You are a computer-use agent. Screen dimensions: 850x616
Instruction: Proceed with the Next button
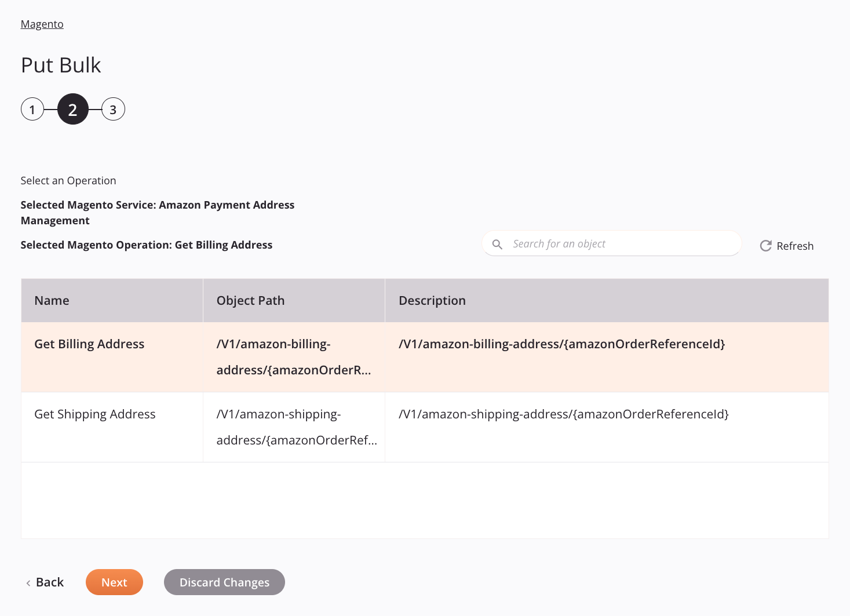pyautogui.click(x=114, y=582)
